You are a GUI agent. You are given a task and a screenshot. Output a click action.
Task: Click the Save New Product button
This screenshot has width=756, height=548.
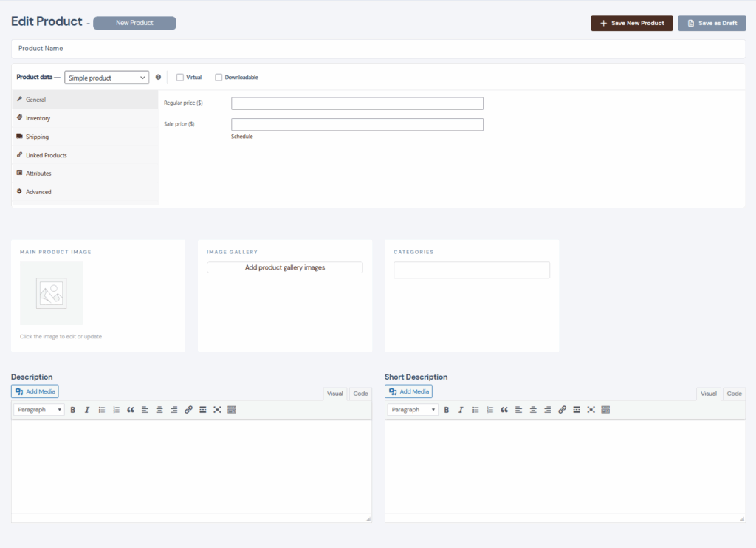631,23
